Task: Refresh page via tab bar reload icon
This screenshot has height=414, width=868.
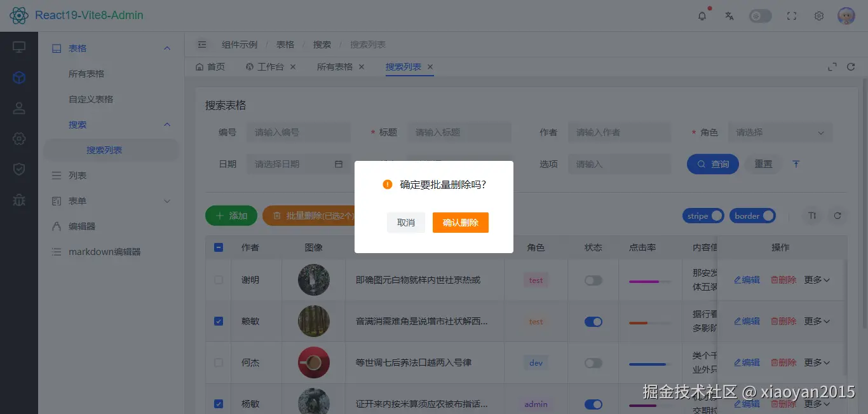Action: point(851,67)
